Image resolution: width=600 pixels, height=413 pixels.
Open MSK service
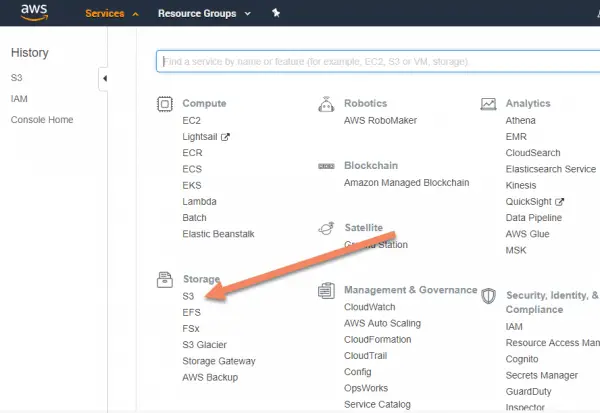(x=516, y=250)
